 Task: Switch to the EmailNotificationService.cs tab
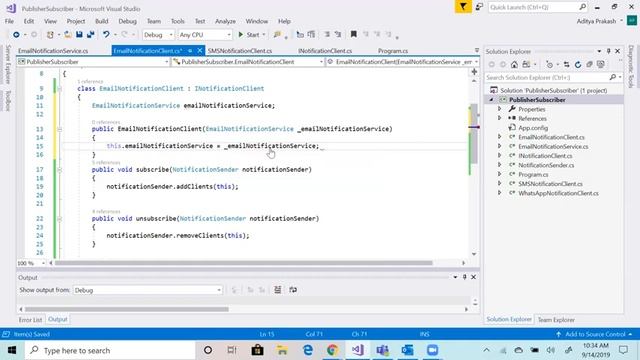[53, 51]
